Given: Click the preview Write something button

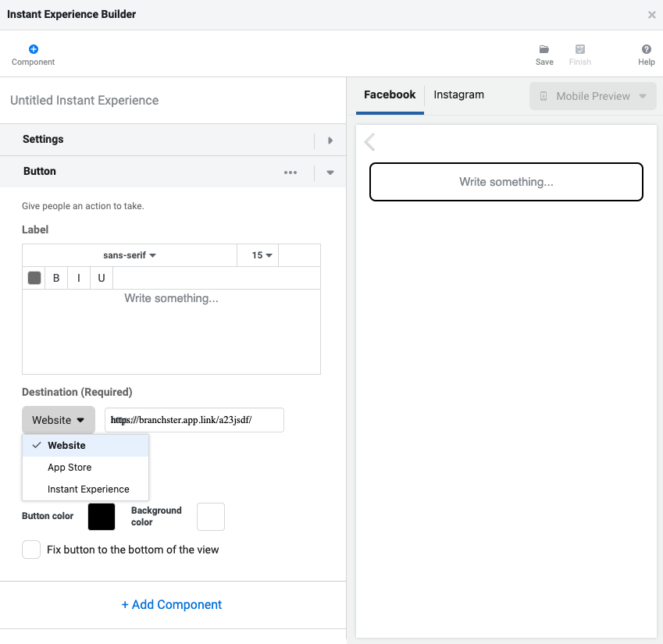Looking at the screenshot, I should 506,182.
